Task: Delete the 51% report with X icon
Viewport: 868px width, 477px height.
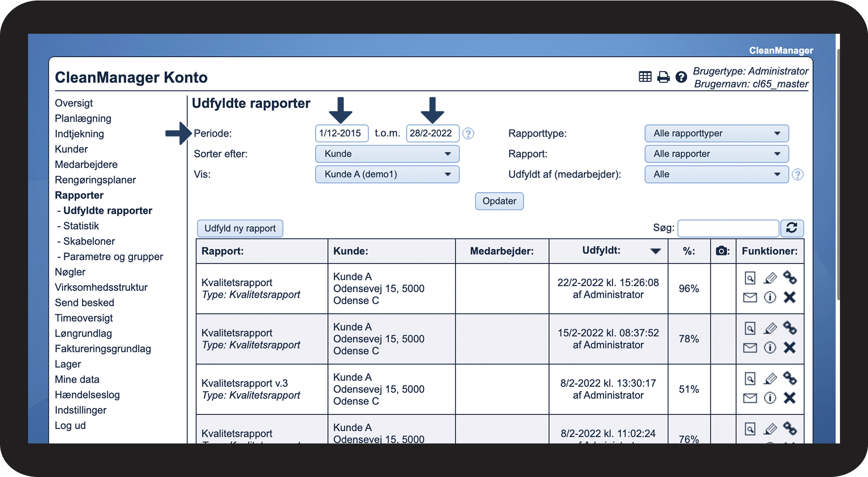Action: click(x=789, y=398)
